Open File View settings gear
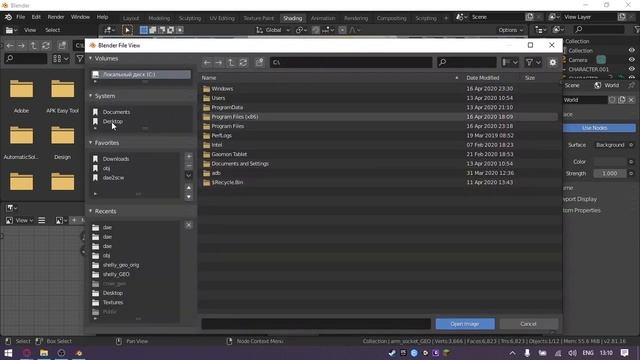Viewport: 640px width, 360px height. pyautogui.click(x=553, y=62)
